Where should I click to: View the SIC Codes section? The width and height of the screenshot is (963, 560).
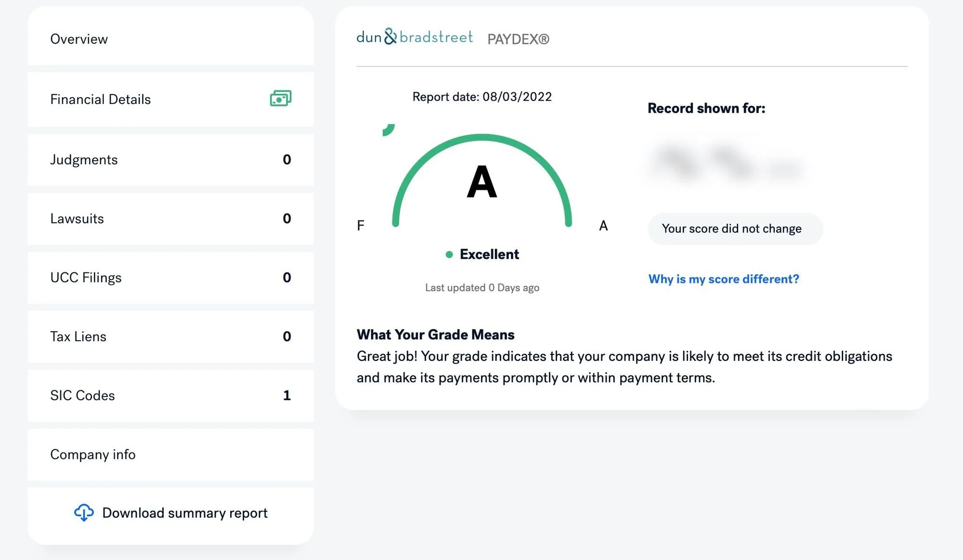pos(82,395)
